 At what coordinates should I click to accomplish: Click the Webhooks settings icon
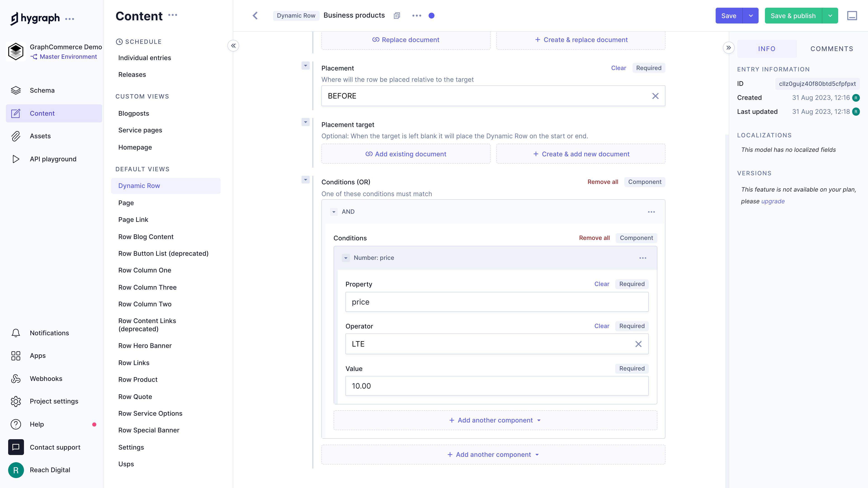(16, 378)
